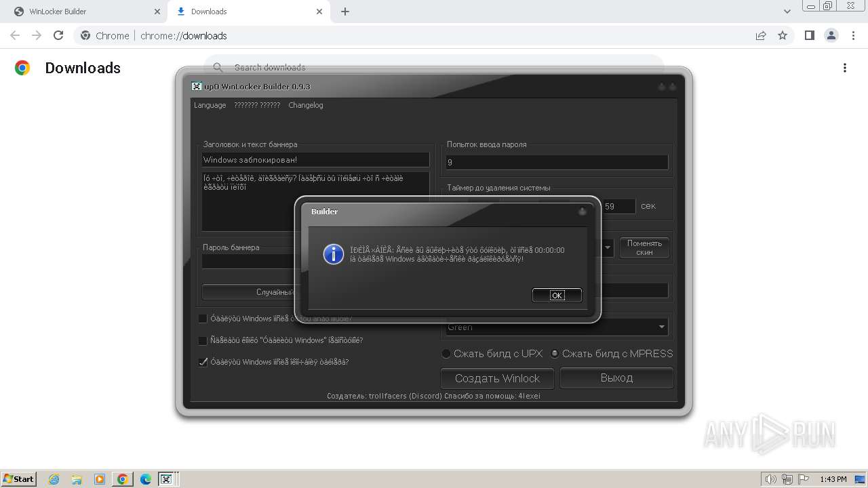Toggle the "Óäàëèòü Windows" quoted-text checkbox
The image size is (868, 488).
(x=203, y=340)
